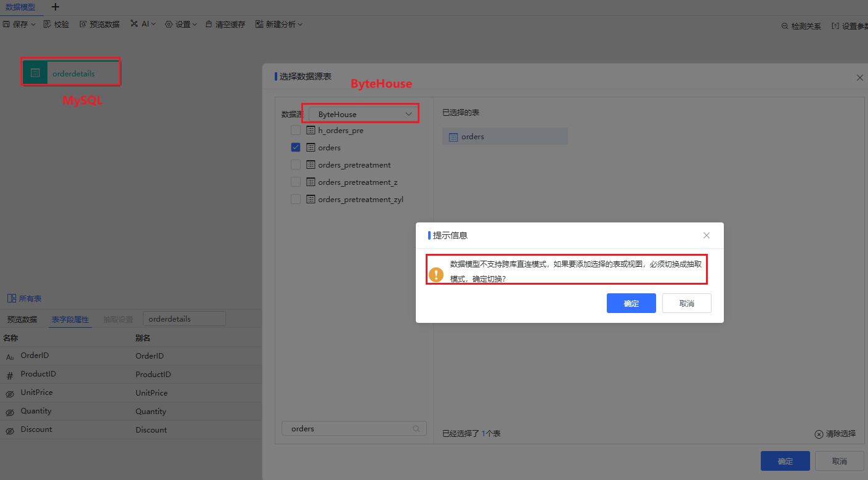Click 确定 in the 选择数据源表 dialog
The image size is (868, 480).
pos(785,461)
